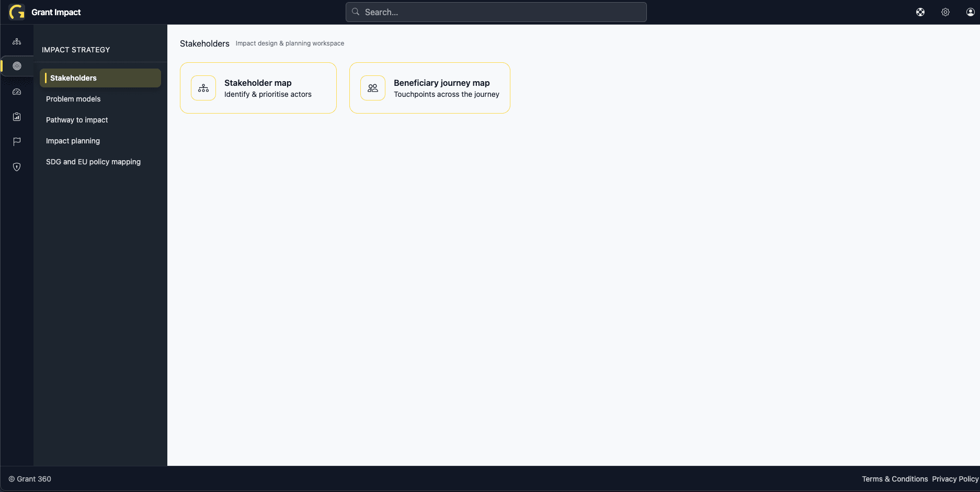The width and height of the screenshot is (980, 492).
Task: Open settings with the gear icon
Action: pos(945,12)
